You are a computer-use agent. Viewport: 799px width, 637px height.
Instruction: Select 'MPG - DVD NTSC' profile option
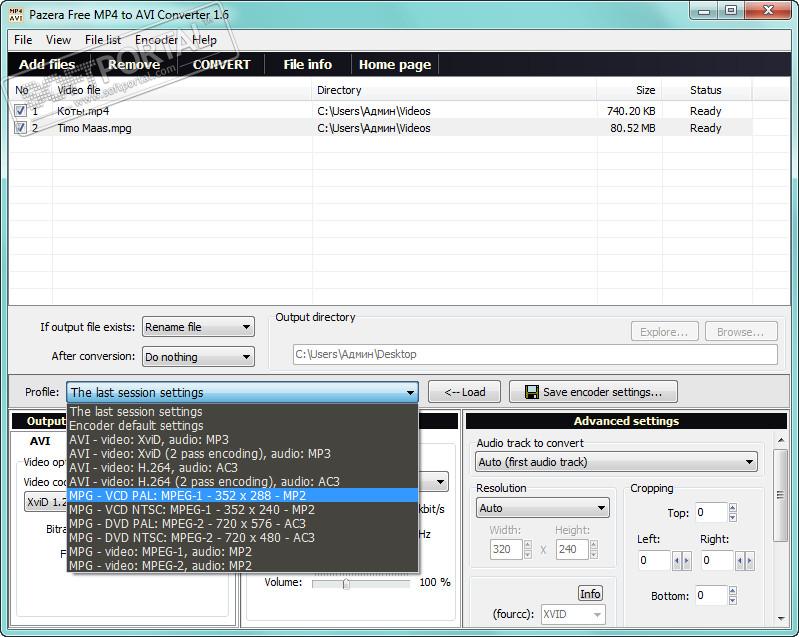click(243, 537)
